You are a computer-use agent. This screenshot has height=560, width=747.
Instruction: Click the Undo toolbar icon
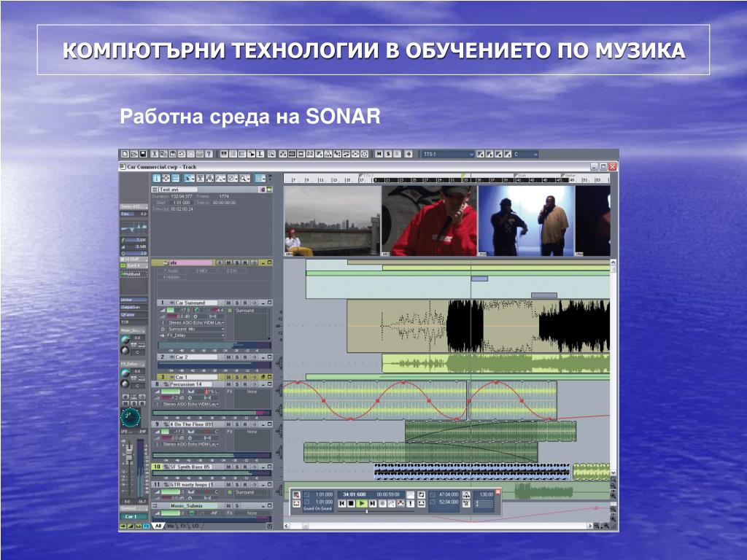(182, 155)
